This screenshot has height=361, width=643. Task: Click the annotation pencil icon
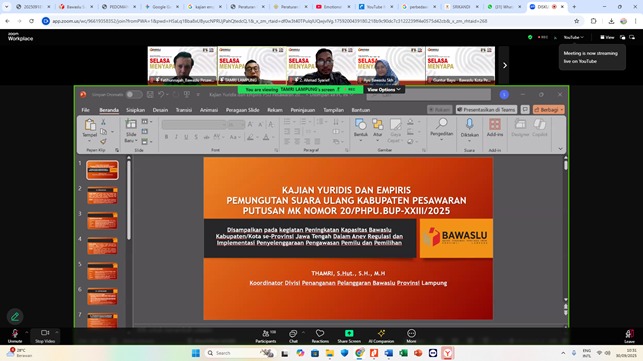[x=15, y=317]
